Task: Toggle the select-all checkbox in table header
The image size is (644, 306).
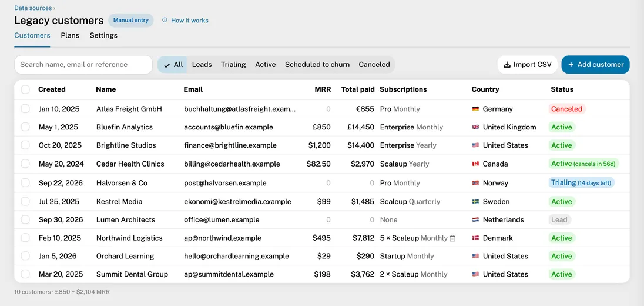Action: (x=25, y=89)
